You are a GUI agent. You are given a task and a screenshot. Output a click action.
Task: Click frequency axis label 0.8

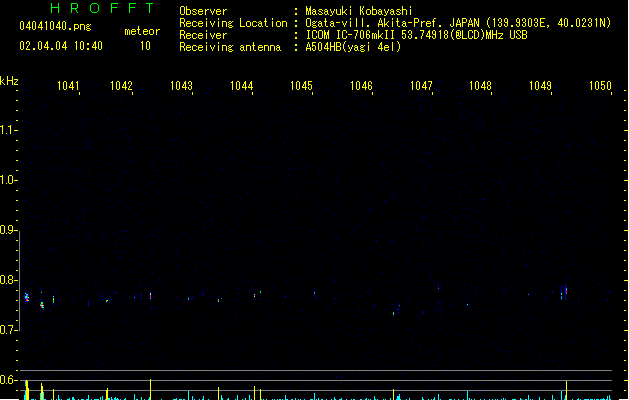click(7, 280)
